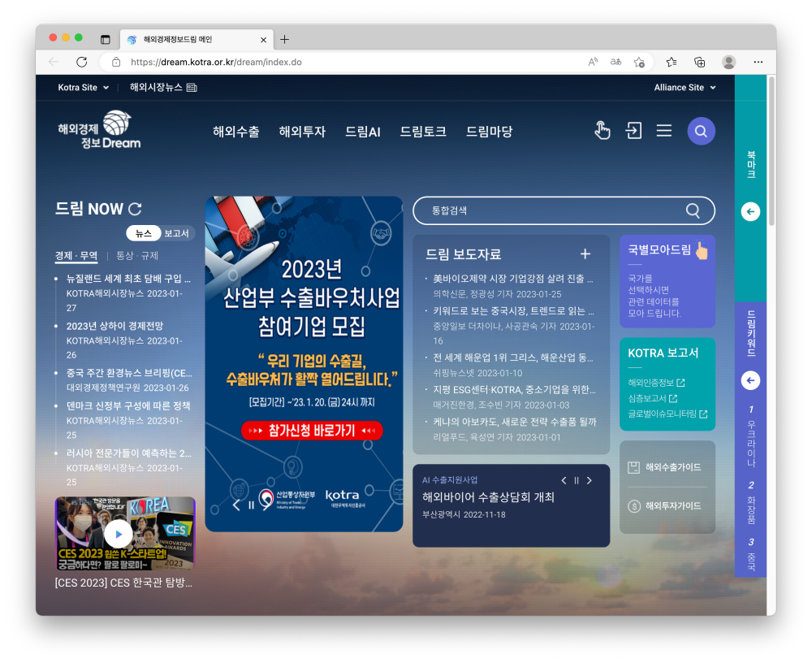Click the browser profile avatar
This screenshot has height=663, width=812.
point(728,63)
